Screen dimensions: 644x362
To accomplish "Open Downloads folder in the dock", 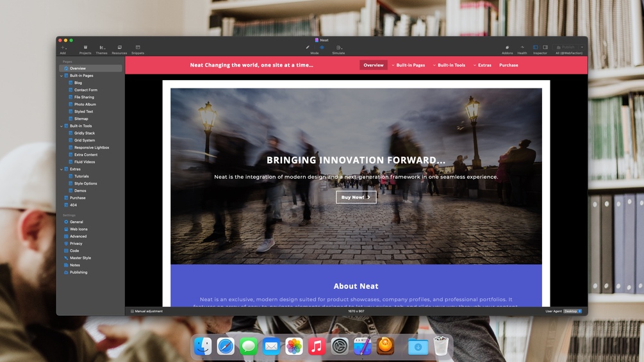I will point(418,347).
